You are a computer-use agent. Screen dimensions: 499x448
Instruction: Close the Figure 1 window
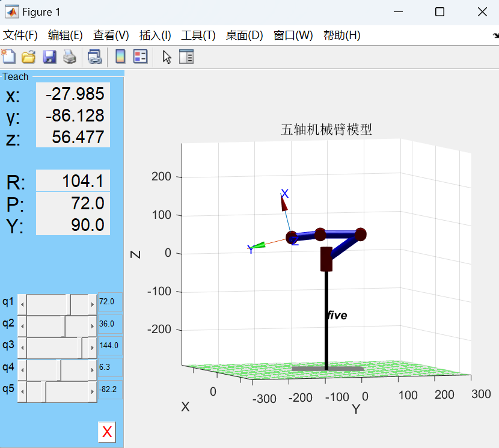[x=482, y=12]
